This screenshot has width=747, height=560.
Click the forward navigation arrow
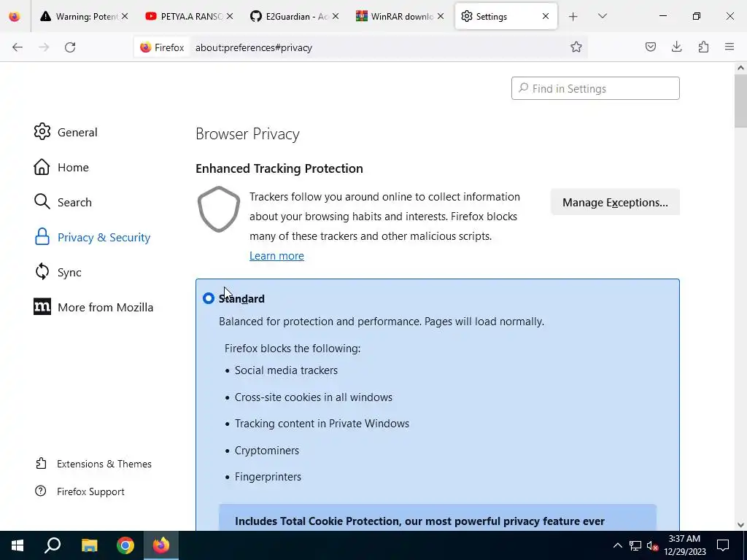click(x=44, y=47)
